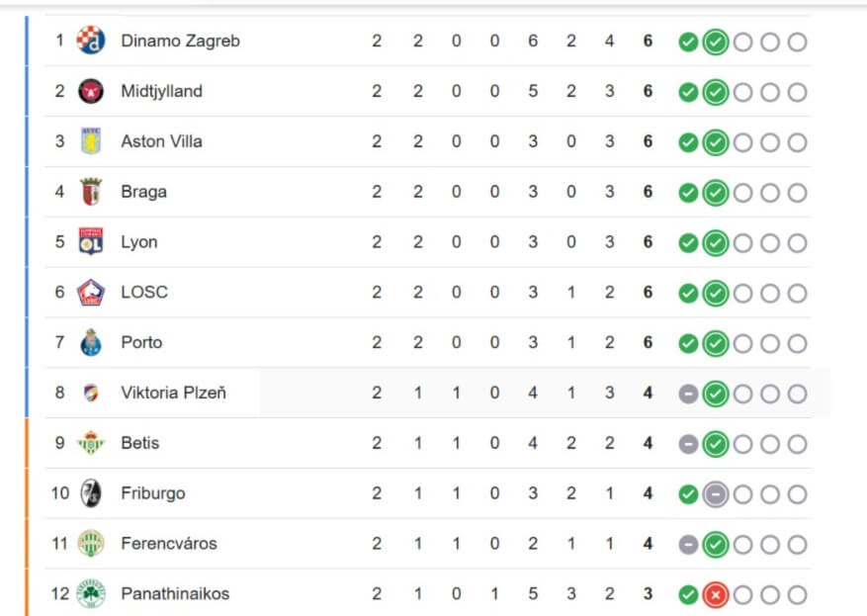The image size is (867, 616).
Task: Click the Braga team badge
Action: 91,192
